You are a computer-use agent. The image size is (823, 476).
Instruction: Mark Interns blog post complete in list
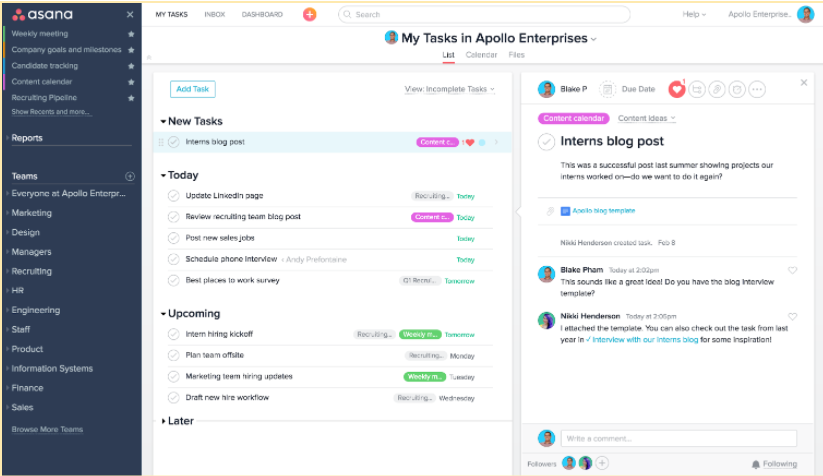(x=174, y=142)
